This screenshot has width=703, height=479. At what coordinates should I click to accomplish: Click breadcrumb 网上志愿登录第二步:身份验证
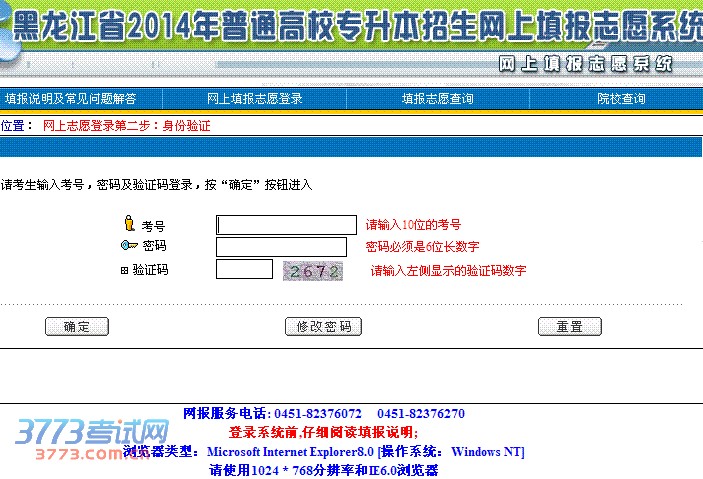click(x=127, y=126)
